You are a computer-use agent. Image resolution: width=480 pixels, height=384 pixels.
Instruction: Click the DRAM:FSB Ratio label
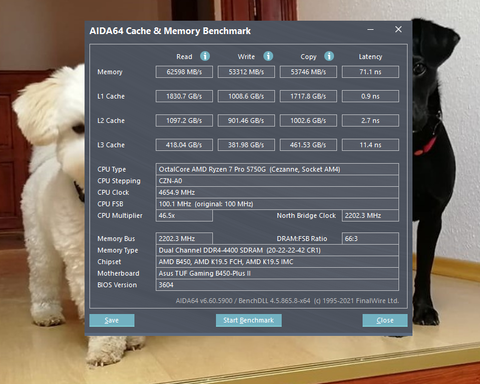(302, 239)
